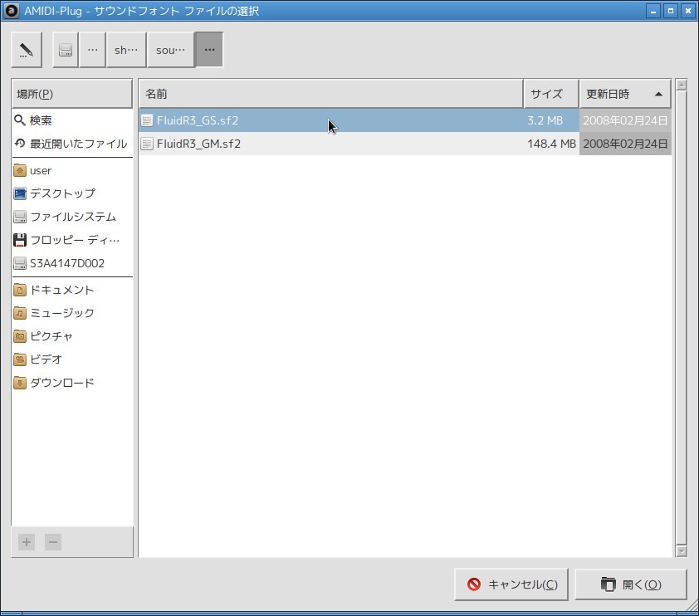Click the scrollbar up arrow

click(x=682, y=85)
